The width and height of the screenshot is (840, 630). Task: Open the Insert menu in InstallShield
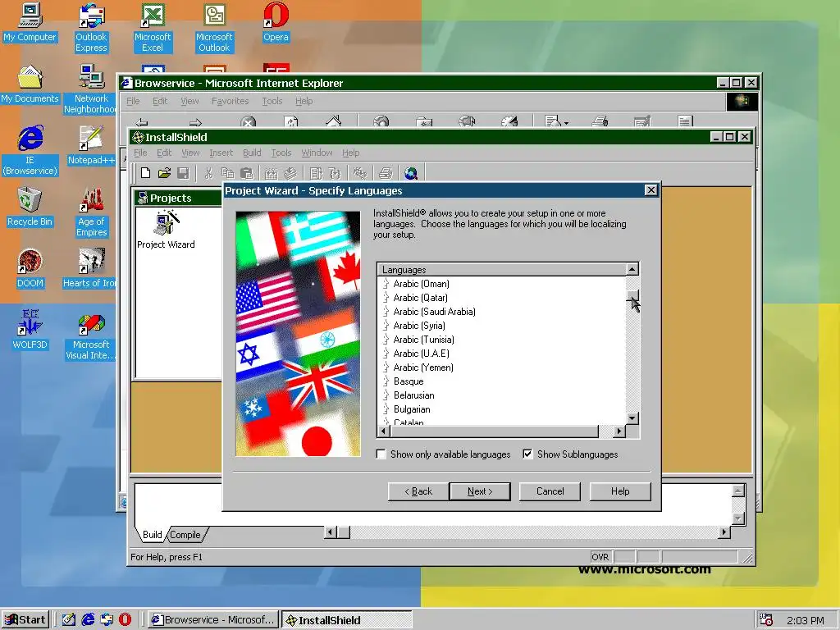point(221,153)
